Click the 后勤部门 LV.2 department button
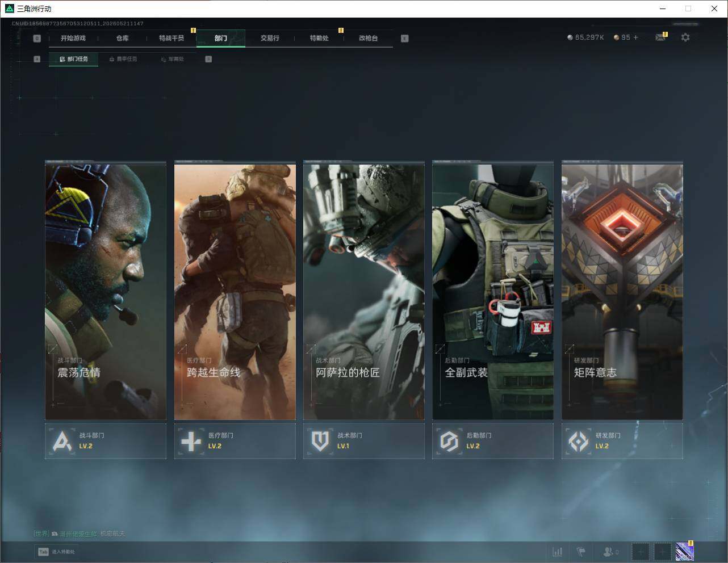 (x=493, y=441)
